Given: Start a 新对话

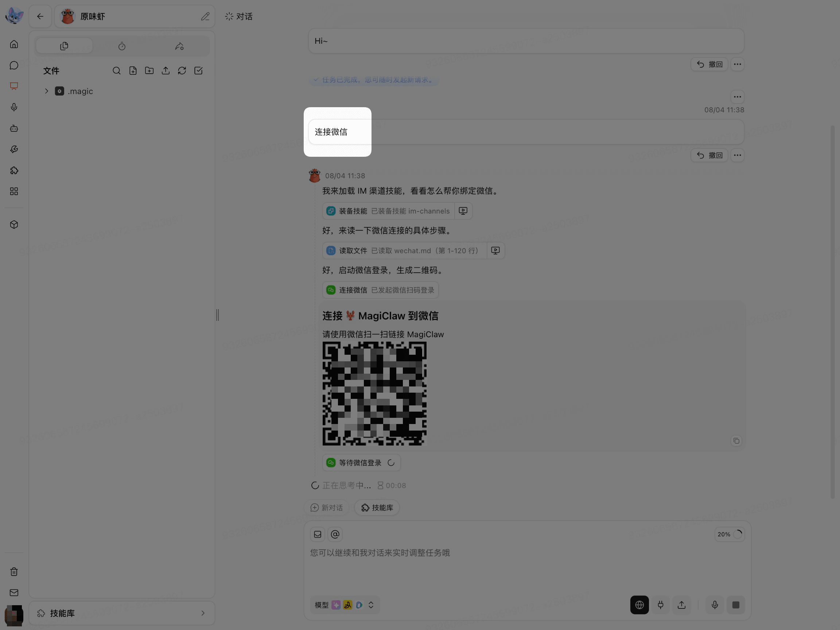Looking at the screenshot, I should point(327,508).
